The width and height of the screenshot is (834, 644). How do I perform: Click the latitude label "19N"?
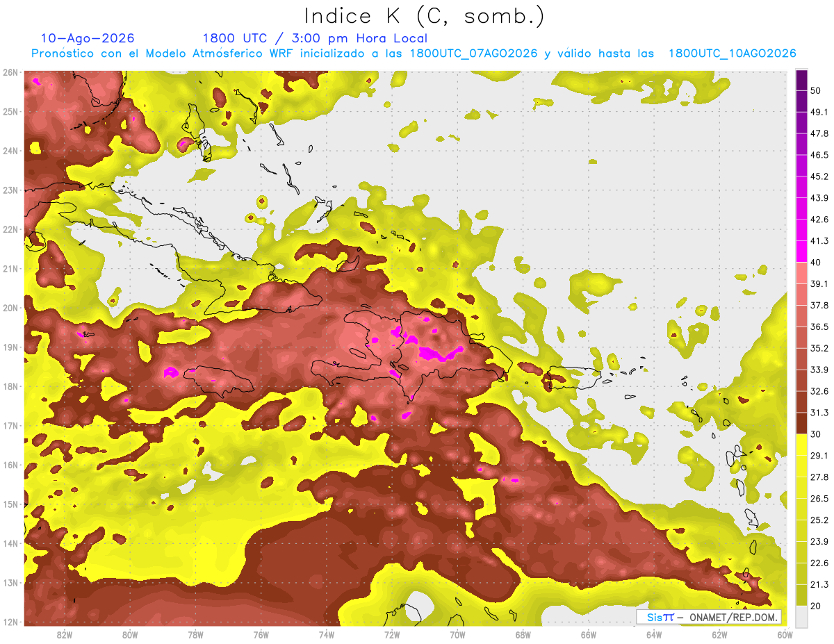coord(10,347)
